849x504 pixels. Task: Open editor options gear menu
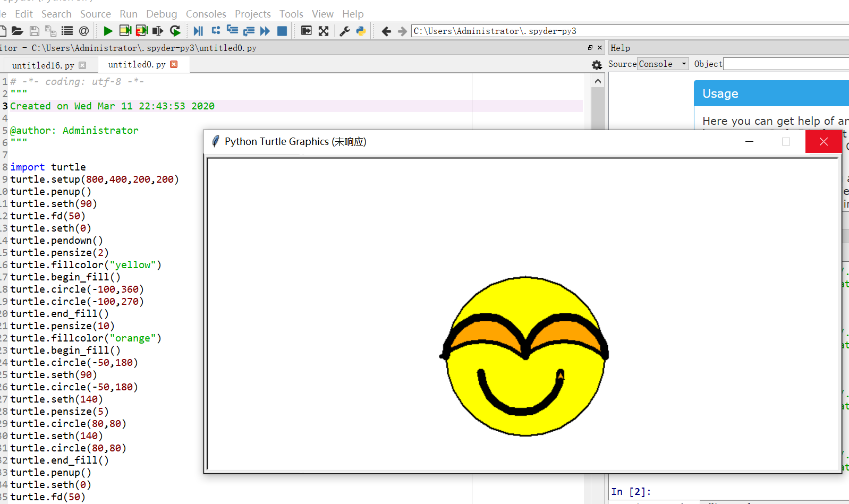597,65
